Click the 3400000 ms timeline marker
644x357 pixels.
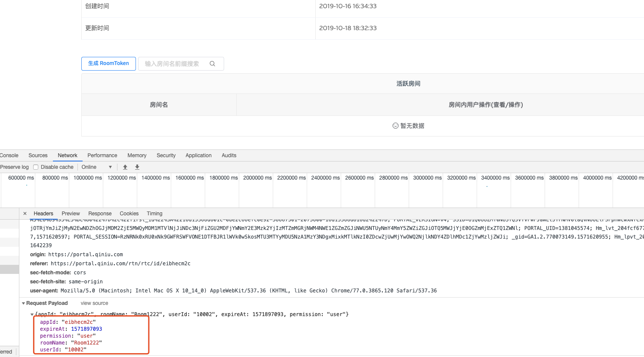pos(495,178)
